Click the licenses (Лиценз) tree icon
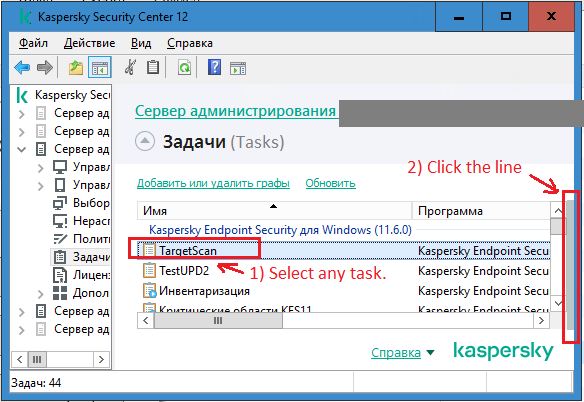 point(60,275)
